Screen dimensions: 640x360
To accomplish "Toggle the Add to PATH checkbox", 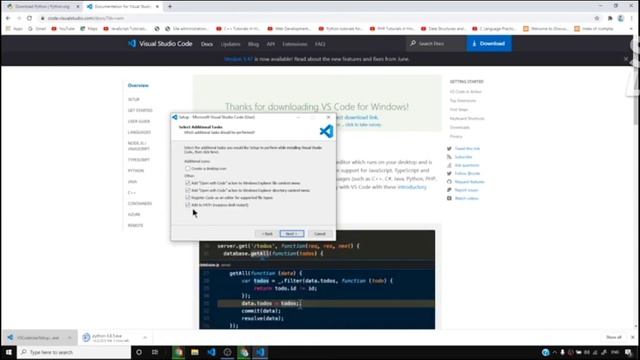I will pyautogui.click(x=187, y=205).
